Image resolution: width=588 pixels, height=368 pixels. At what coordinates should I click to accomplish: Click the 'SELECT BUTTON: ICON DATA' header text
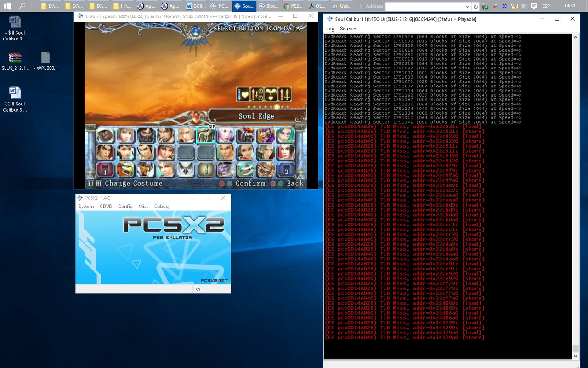(x=256, y=29)
